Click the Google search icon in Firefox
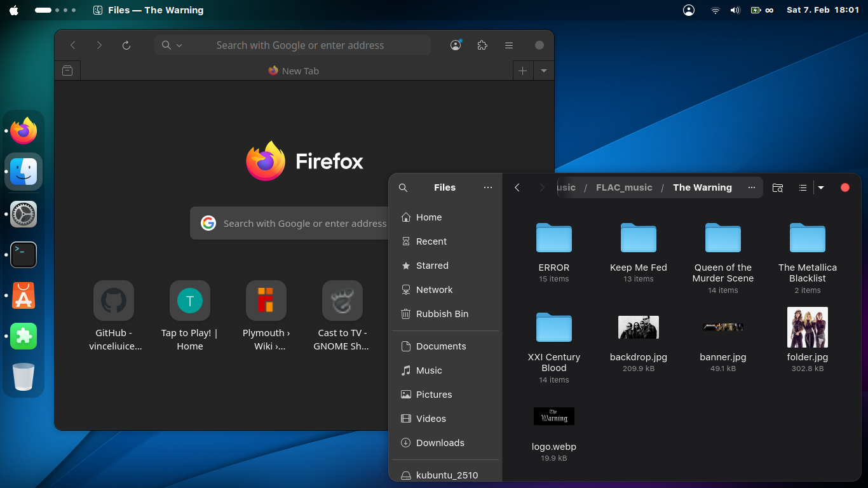Image resolution: width=868 pixels, height=488 pixels. coord(208,223)
